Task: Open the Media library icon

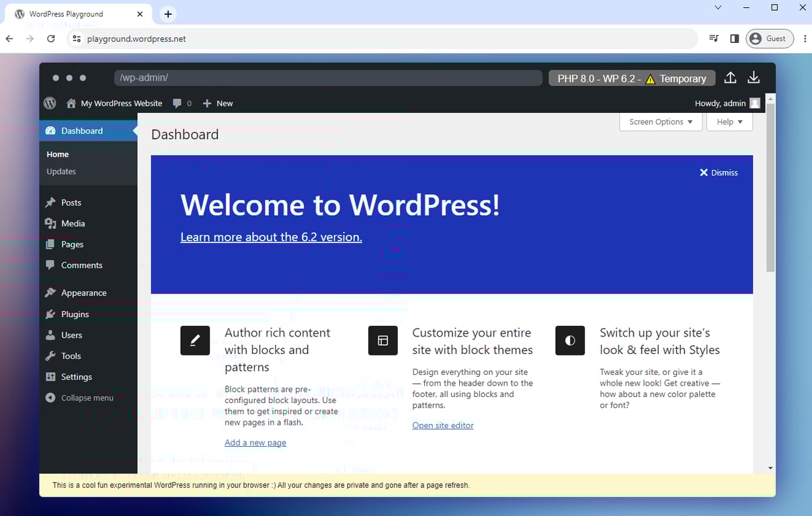Action: 52,223
